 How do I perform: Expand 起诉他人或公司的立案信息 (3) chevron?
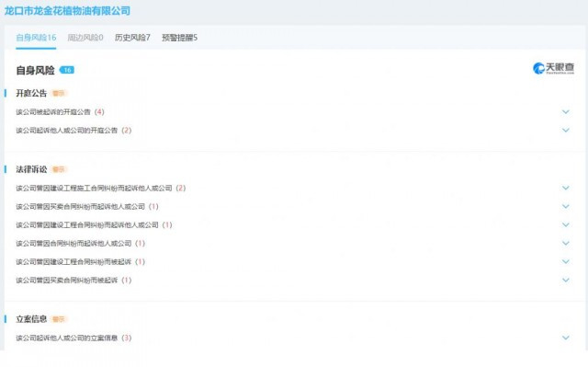[x=566, y=338]
